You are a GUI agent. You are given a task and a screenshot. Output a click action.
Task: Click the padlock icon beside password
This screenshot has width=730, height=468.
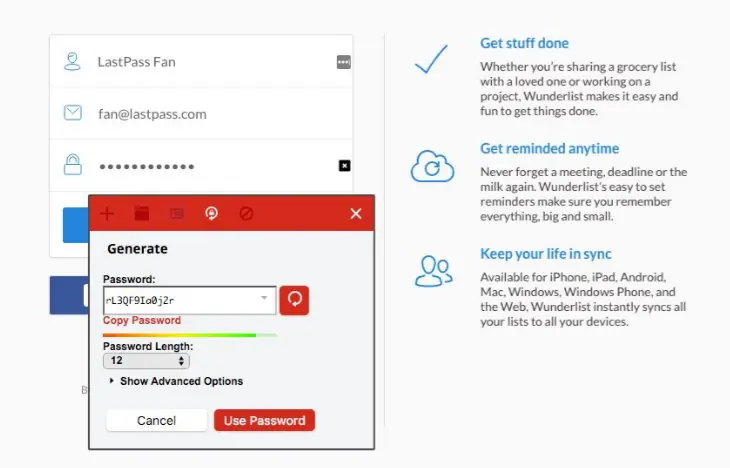73,164
